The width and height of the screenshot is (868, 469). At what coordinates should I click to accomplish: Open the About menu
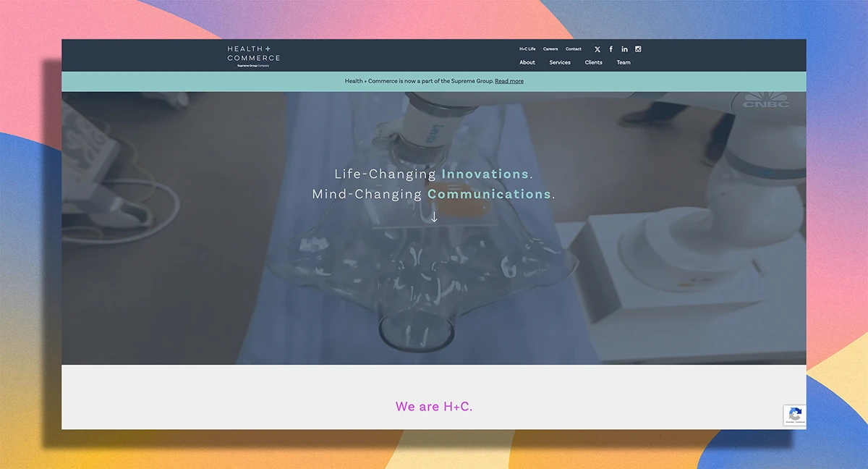click(527, 62)
